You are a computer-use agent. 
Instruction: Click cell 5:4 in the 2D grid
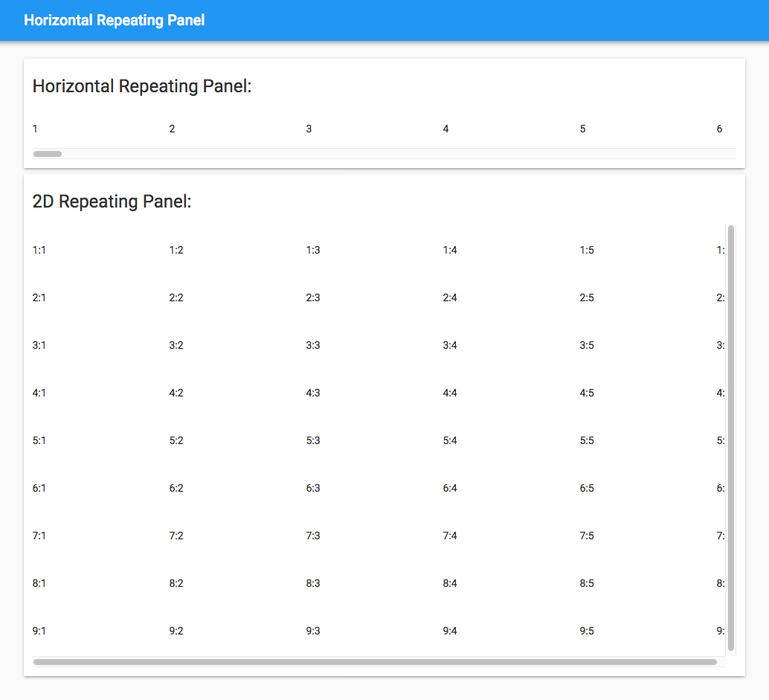point(450,440)
